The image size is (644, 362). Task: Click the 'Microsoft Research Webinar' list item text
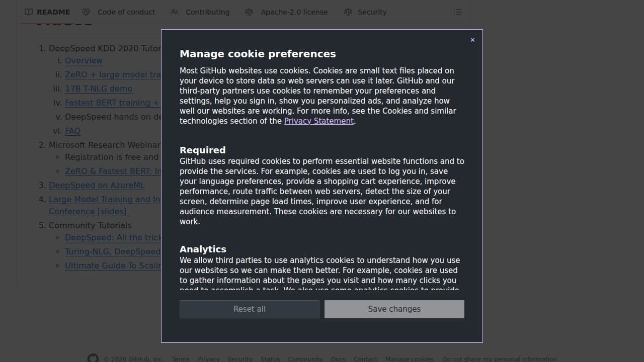[105, 145]
